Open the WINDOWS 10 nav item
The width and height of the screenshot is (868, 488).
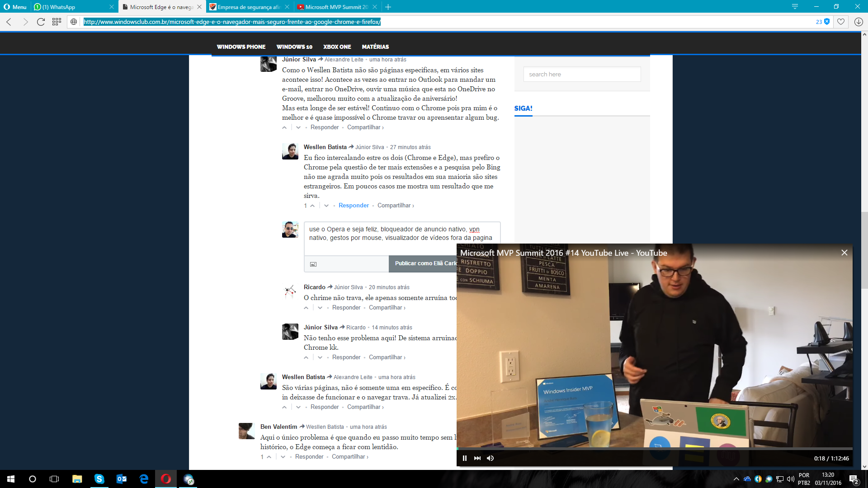click(294, 47)
